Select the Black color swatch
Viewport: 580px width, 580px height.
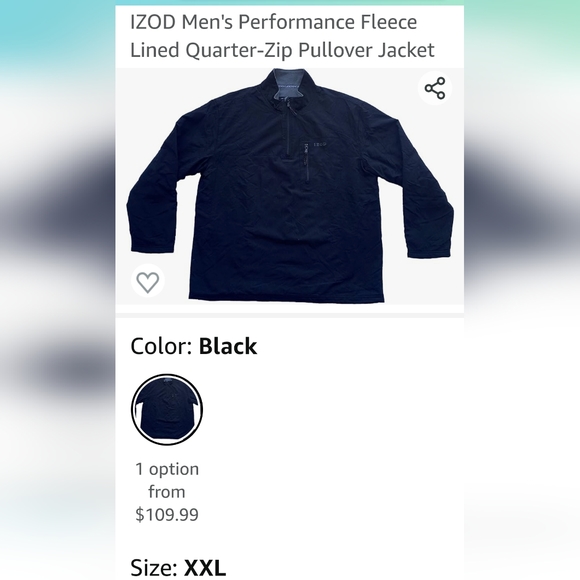coord(167,409)
